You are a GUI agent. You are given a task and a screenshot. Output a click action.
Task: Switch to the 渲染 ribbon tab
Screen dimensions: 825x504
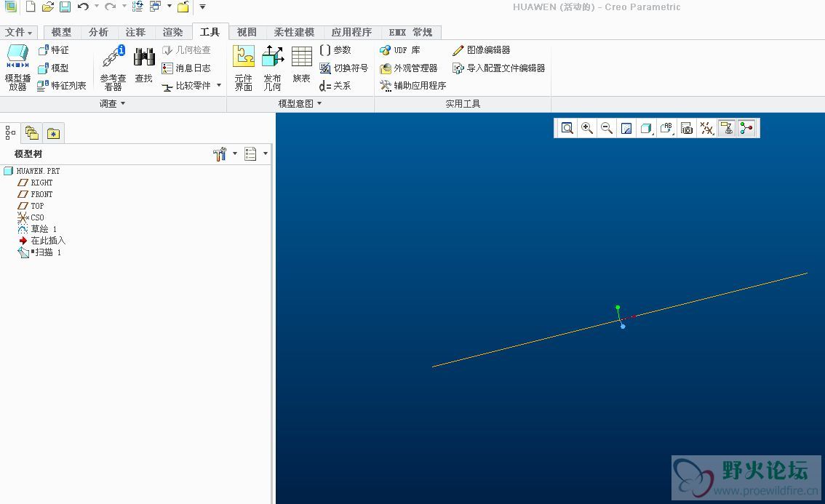[172, 32]
